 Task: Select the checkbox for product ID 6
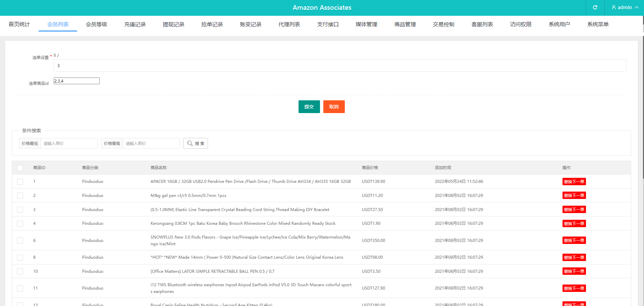click(20, 241)
